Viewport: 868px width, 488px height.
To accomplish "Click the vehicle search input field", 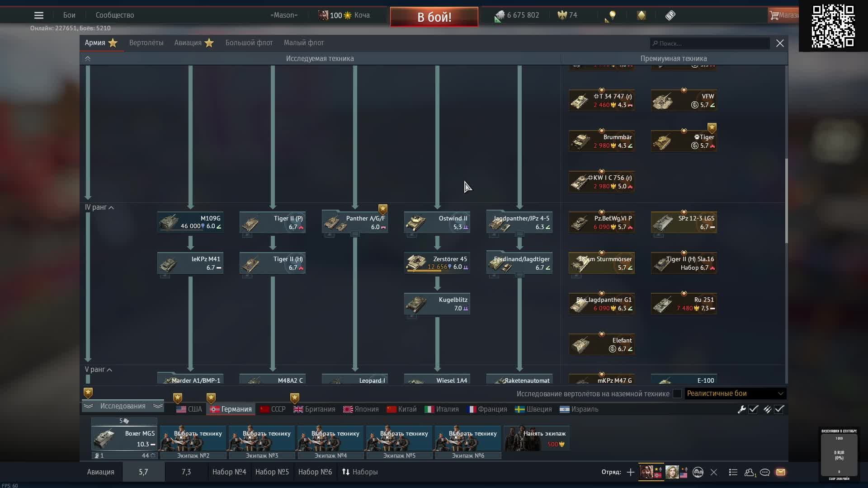I will (x=710, y=43).
